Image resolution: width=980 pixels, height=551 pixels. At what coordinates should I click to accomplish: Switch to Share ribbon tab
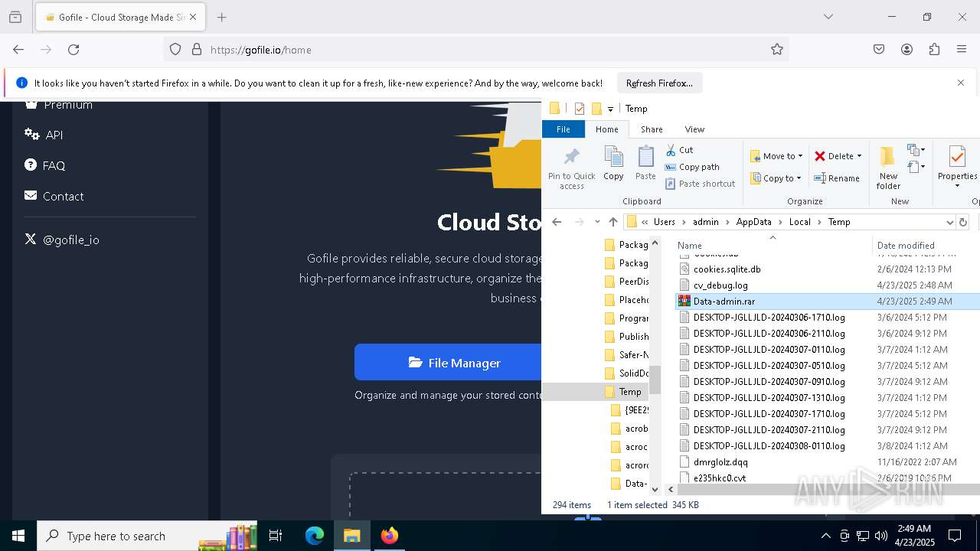click(x=652, y=129)
